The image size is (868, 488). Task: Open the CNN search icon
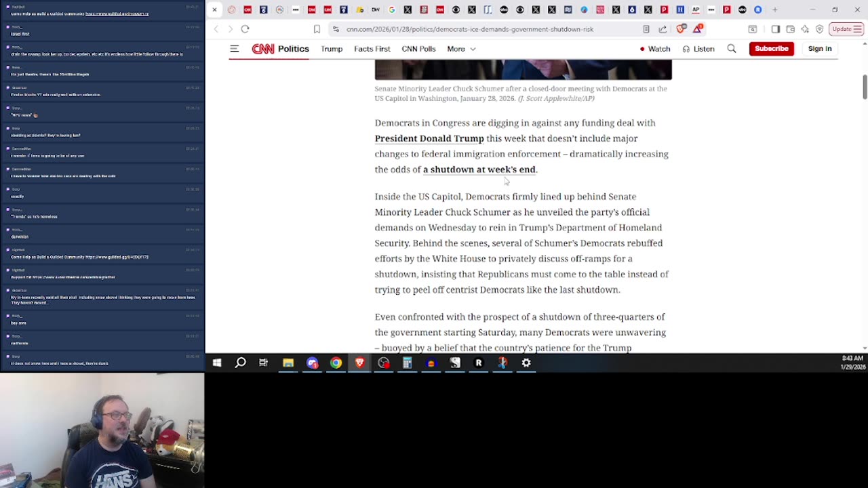pos(732,49)
